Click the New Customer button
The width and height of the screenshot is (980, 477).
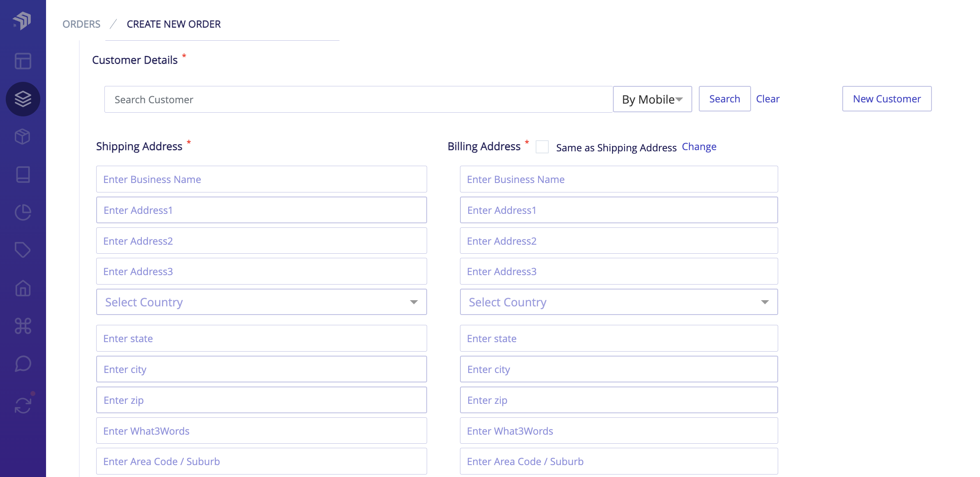point(887,99)
